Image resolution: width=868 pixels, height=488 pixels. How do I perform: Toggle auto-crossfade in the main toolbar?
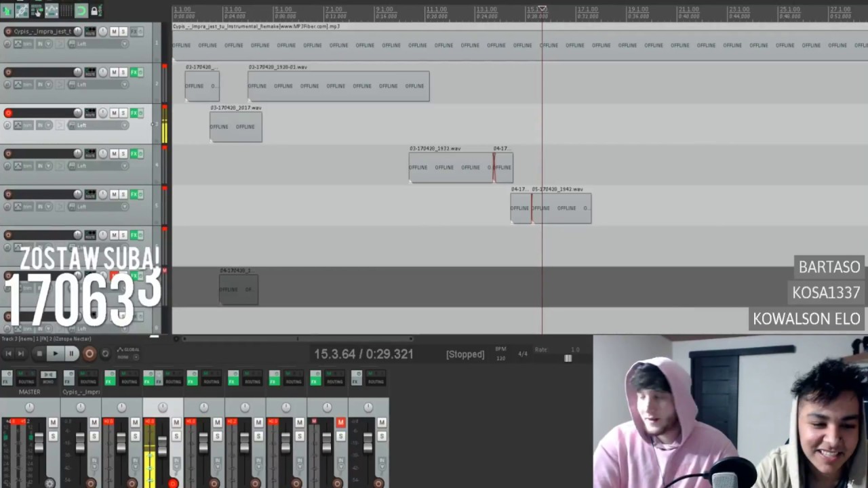point(7,10)
